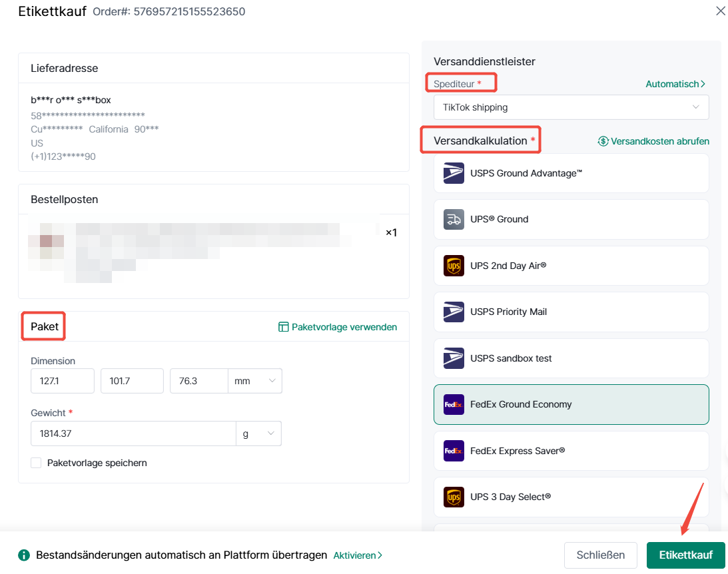
Task: Click the UPS 3 Day Select logo
Action: [x=454, y=497]
